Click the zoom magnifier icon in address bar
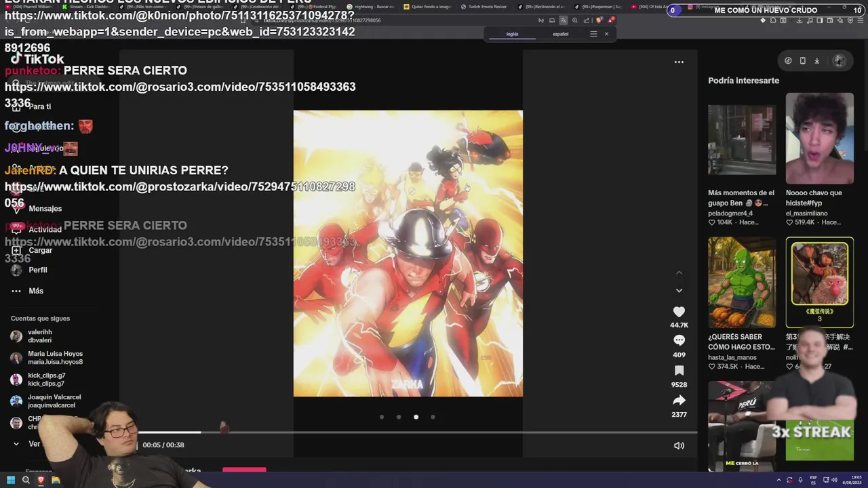The width and height of the screenshot is (868, 488). coord(575,20)
